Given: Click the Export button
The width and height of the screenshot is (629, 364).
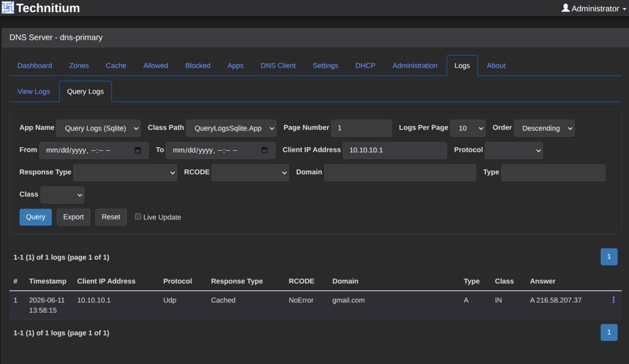Looking at the screenshot, I should pos(73,217).
